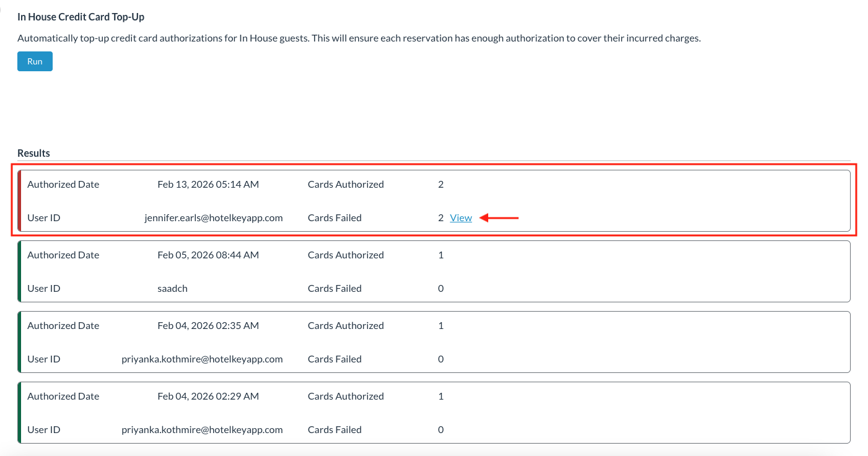Click the Results section heading
Image resolution: width=868 pixels, height=456 pixels.
click(x=33, y=153)
